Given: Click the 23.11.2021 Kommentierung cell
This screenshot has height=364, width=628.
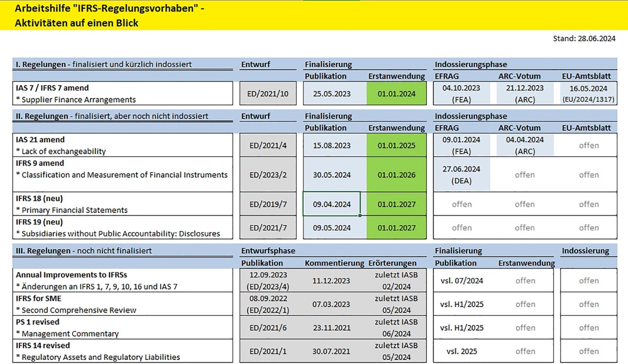Looking at the screenshot, I should [x=331, y=328].
